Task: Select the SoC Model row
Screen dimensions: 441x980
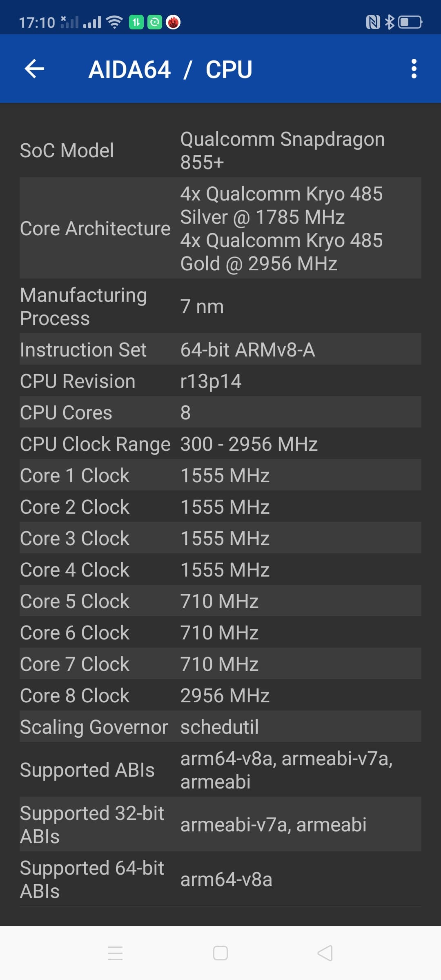Action: 220,150
